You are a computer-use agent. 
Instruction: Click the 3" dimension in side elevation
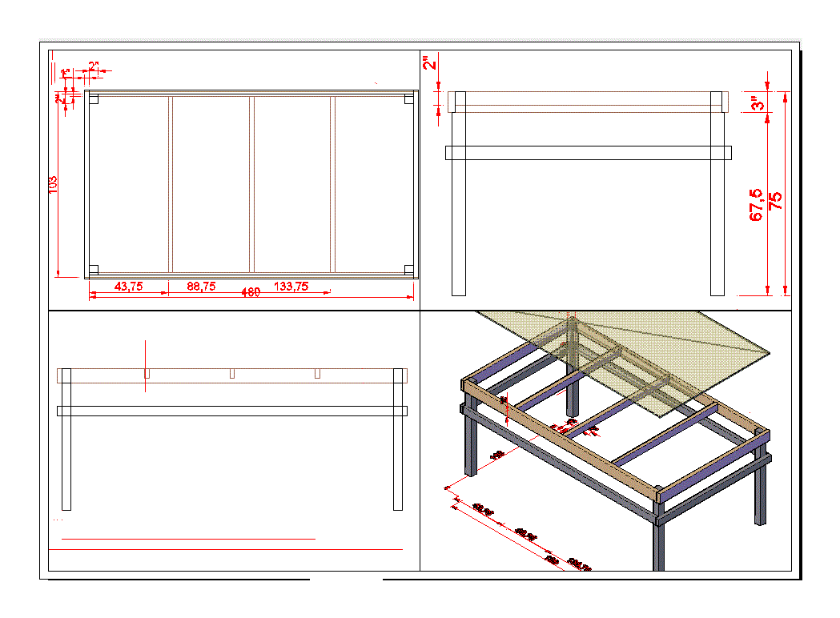757,103
